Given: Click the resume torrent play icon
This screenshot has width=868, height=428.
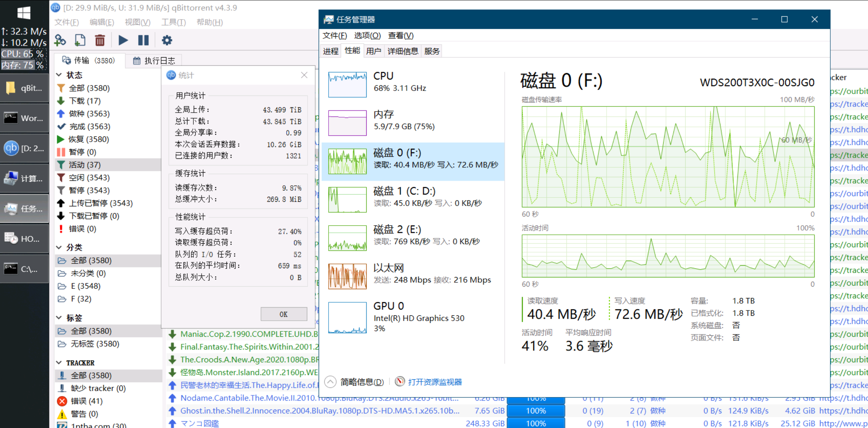Looking at the screenshot, I should (x=123, y=40).
